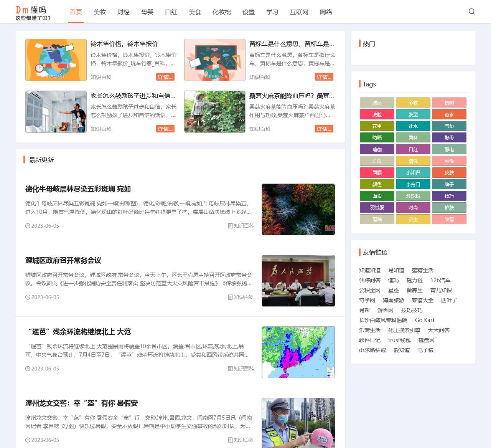Click the green 防晒 tag

coord(377,137)
